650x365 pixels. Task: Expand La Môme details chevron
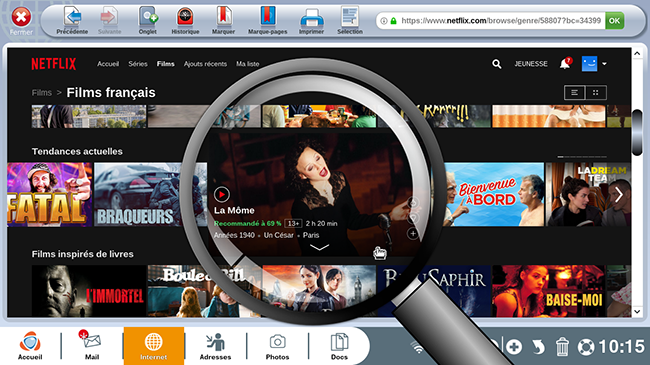point(319,248)
